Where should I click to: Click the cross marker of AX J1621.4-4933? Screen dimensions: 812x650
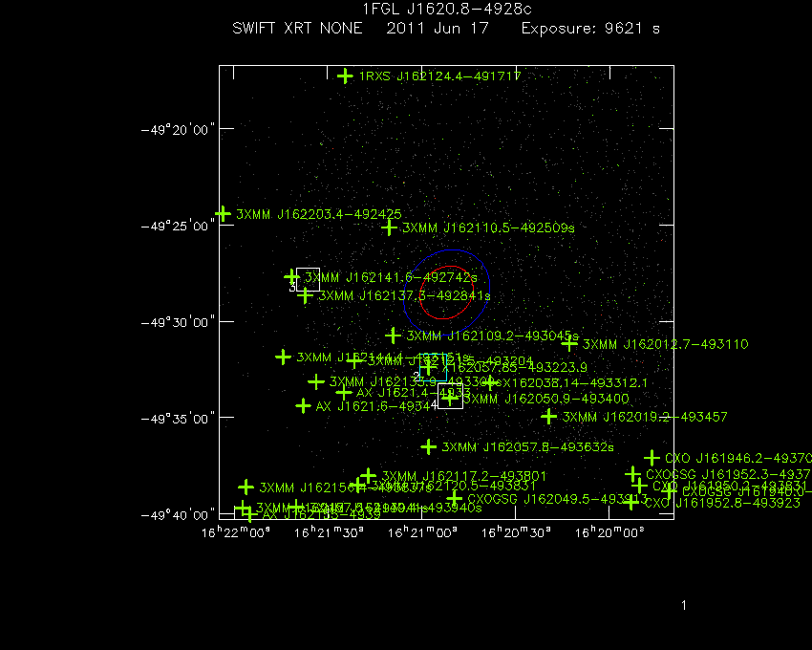point(344,393)
